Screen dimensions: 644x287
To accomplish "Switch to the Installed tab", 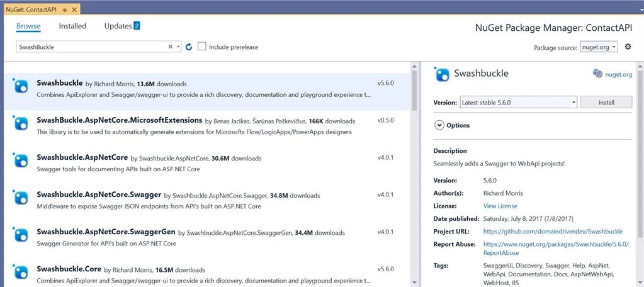I will [x=72, y=26].
